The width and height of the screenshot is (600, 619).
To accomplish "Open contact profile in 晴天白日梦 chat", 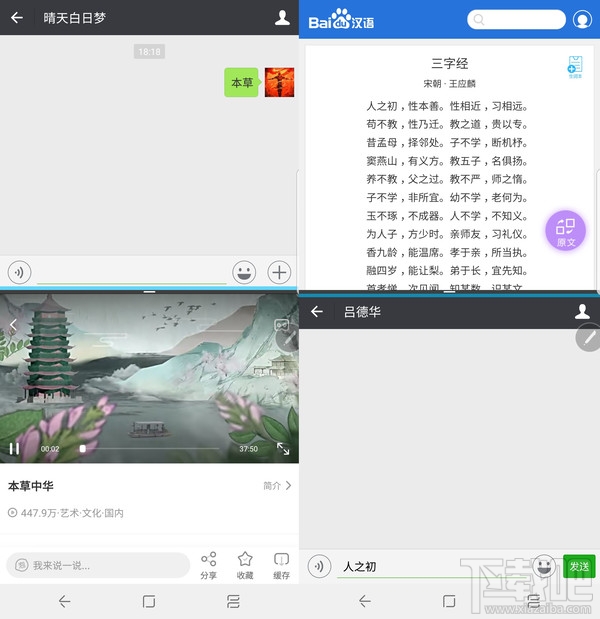I will tap(282, 18).
